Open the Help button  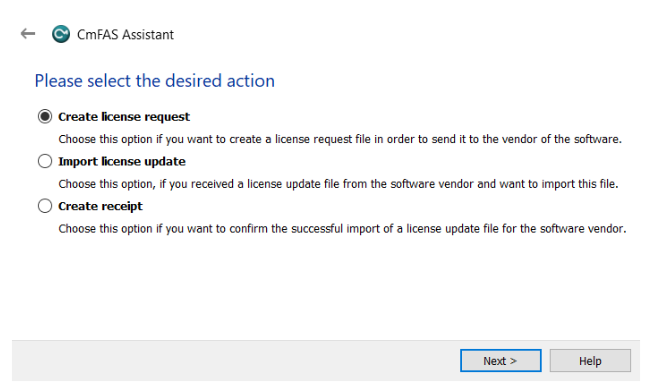(x=590, y=361)
